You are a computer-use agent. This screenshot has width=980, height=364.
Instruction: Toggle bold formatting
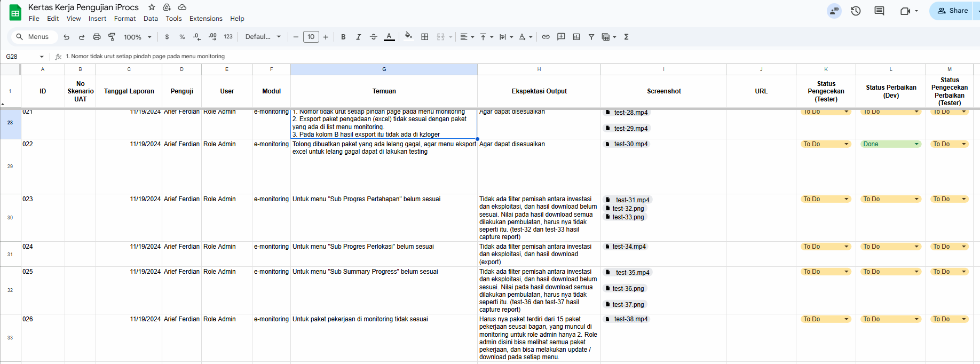(343, 37)
